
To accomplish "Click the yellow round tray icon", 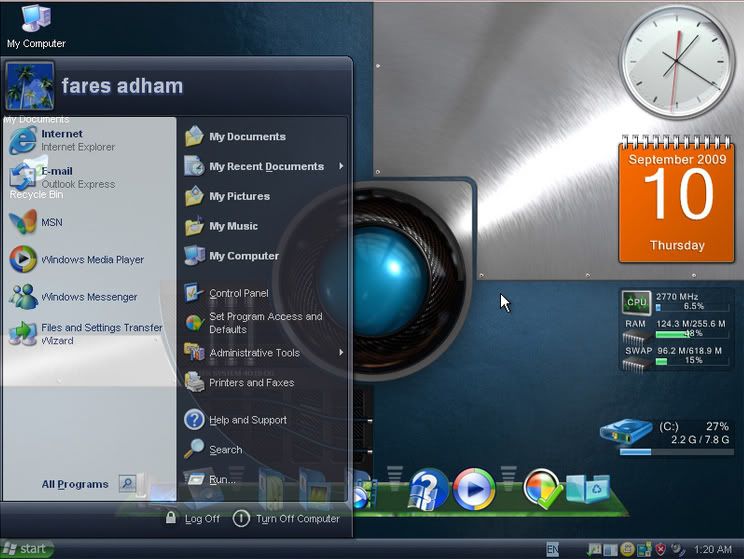I will point(627,550).
